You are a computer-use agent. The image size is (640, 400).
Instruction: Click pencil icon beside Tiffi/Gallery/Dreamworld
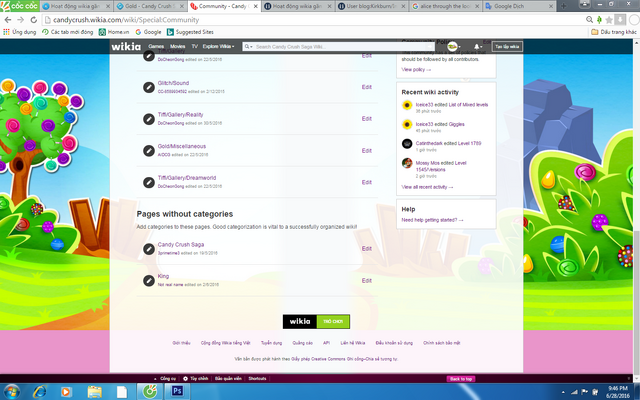(x=149, y=182)
